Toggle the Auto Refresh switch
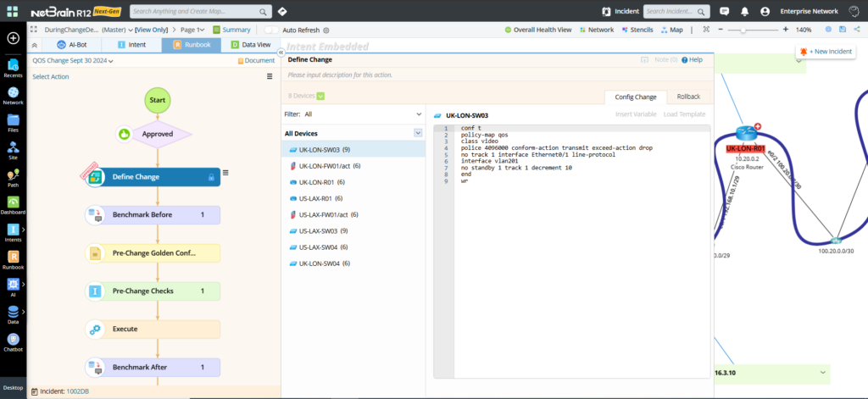Image resolution: width=868 pixels, height=399 pixels. point(271,30)
